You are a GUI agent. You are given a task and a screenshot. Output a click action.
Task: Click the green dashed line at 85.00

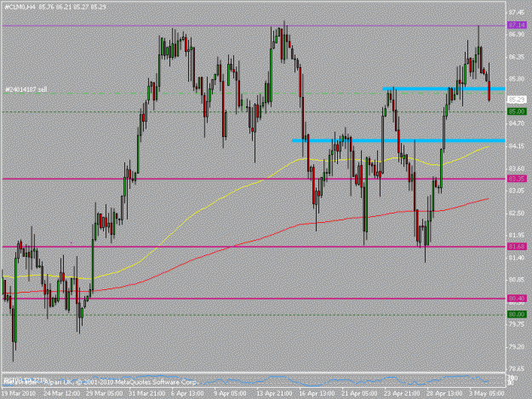(x=254, y=111)
